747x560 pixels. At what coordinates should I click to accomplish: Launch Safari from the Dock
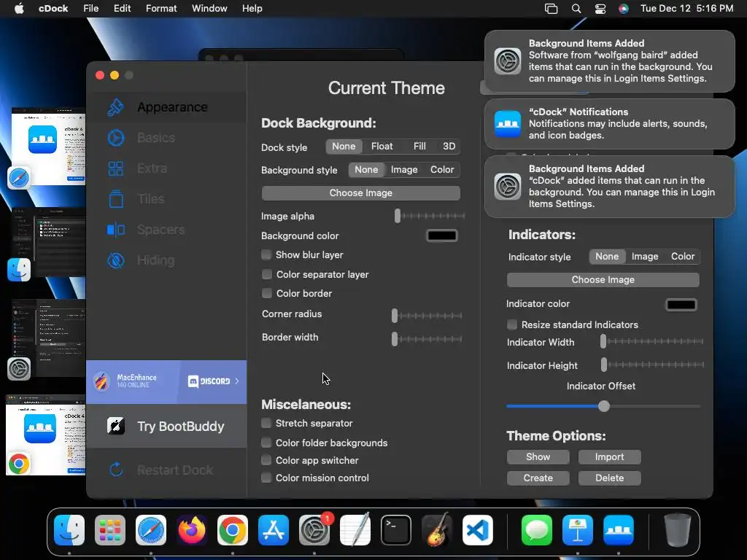pos(151,530)
